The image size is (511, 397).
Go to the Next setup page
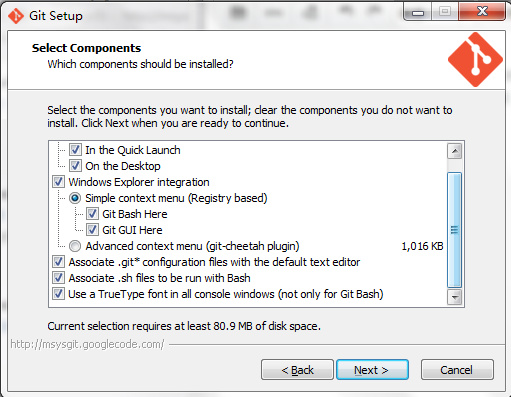(x=372, y=370)
